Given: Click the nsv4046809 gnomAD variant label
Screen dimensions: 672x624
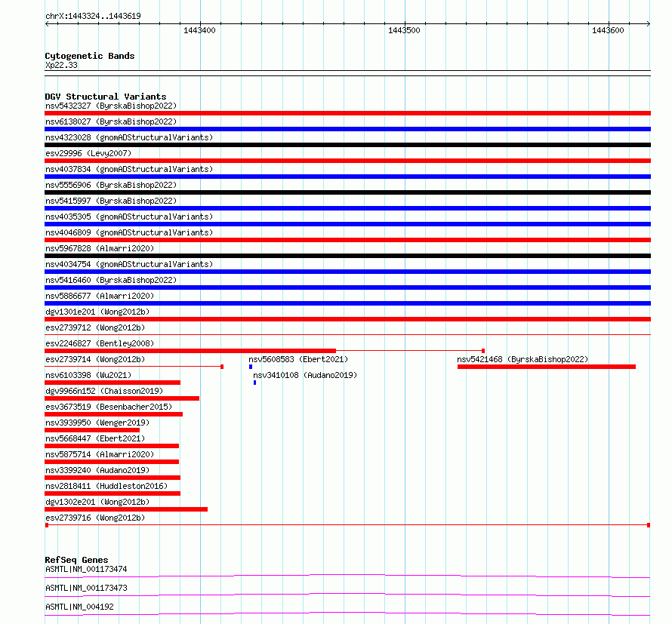Looking at the screenshot, I should [129, 232].
